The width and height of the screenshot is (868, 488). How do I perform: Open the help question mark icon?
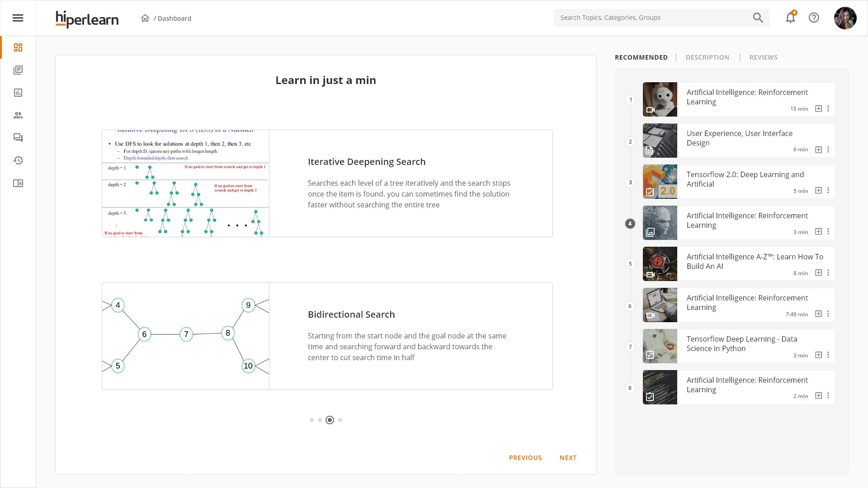click(814, 18)
